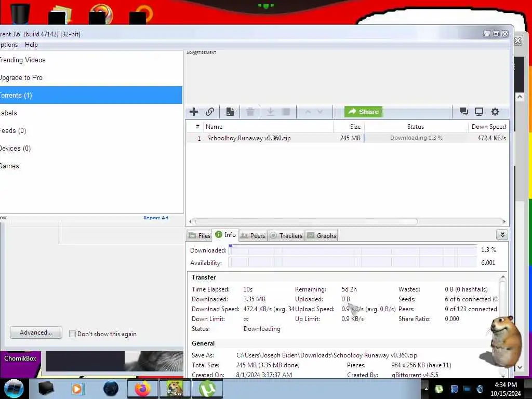Sort by the Size column header
Screen dimensions: 532x399
point(349,127)
